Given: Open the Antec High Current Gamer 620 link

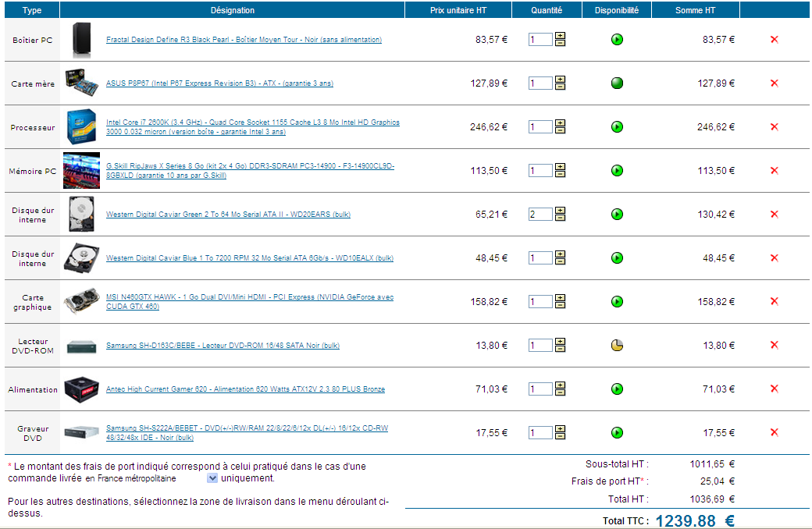Looking at the screenshot, I should (245, 389).
